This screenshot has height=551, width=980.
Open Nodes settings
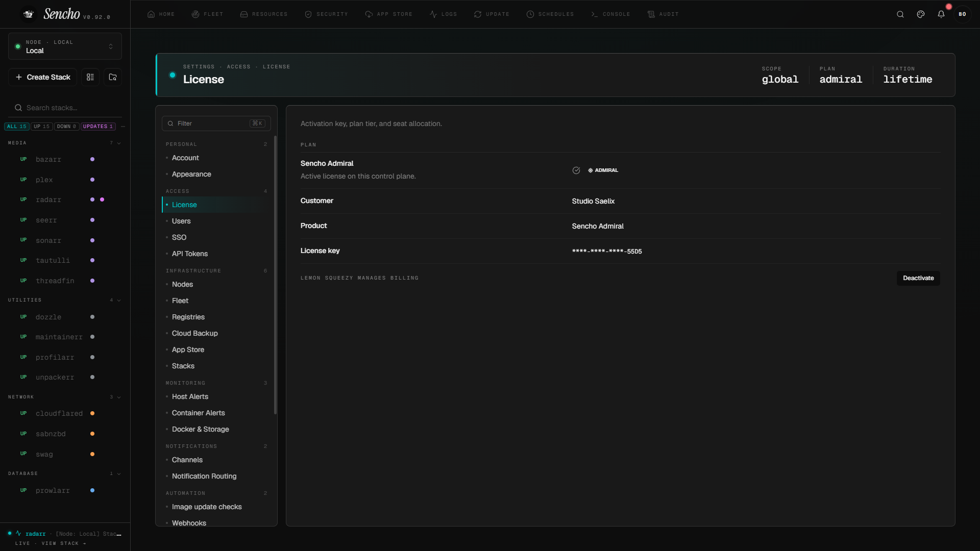click(x=216, y=285)
